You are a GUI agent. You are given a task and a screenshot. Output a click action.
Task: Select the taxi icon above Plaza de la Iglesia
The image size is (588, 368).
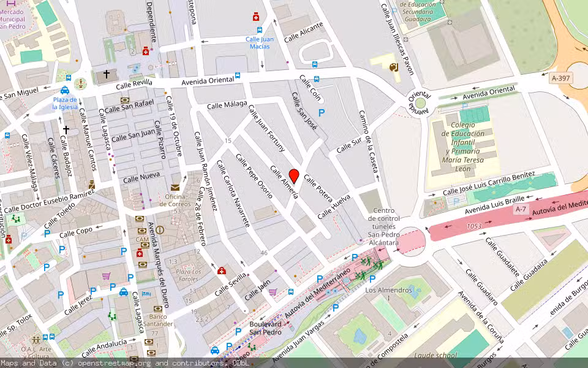[x=65, y=90]
